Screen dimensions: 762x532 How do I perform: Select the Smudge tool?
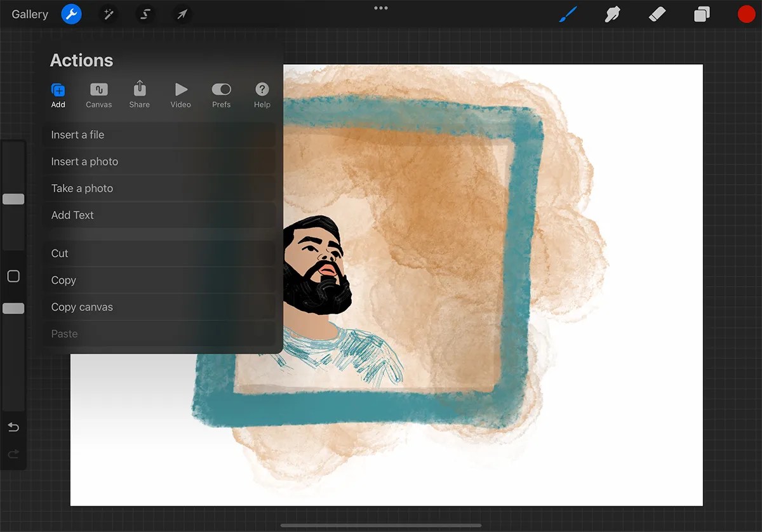coord(612,14)
